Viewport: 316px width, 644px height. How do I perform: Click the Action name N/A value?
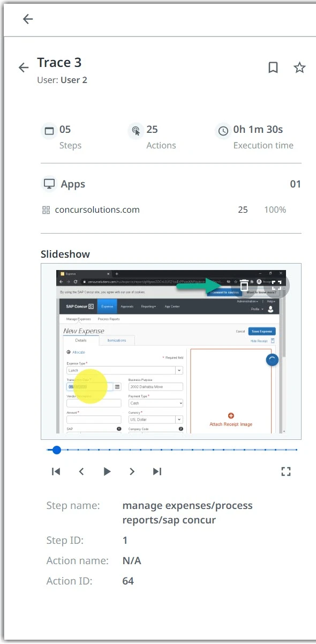click(132, 561)
